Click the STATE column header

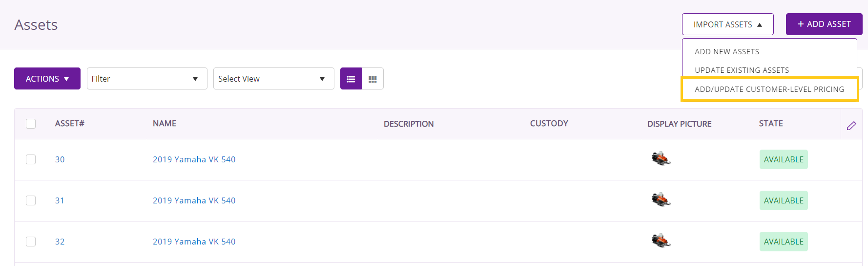pyautogui.click(x=771, y=123)
